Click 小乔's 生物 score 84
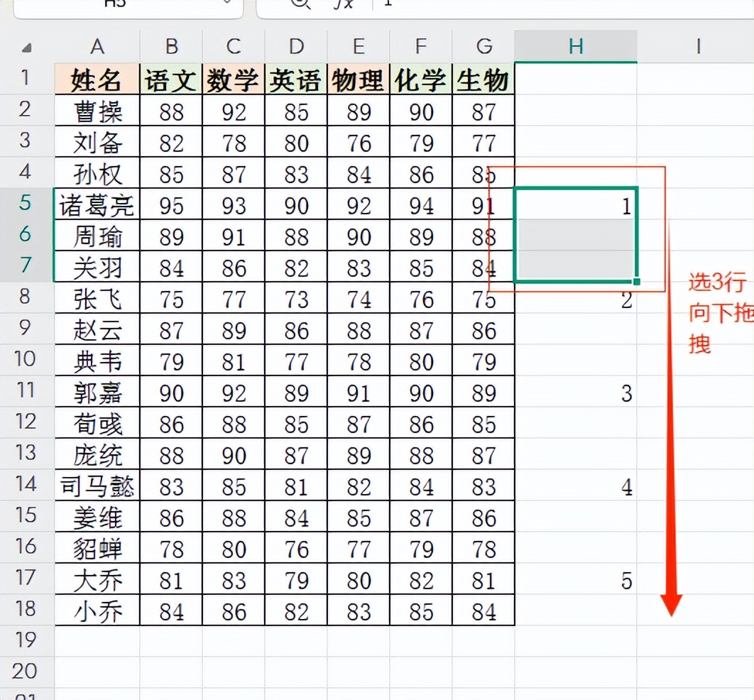754x700 pixels. 483,611
